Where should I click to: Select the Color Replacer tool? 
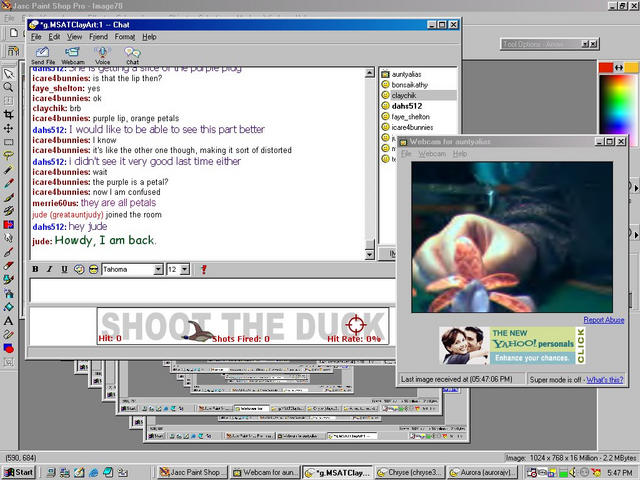click(8, 224)
